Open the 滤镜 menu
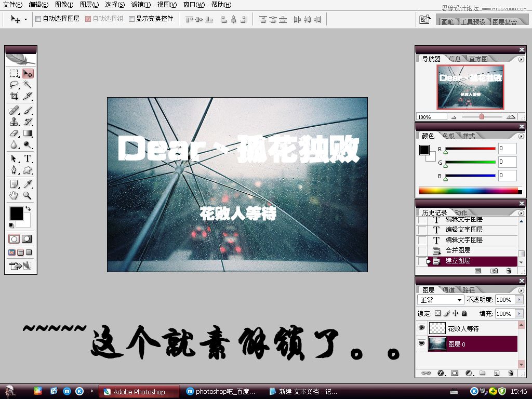Screen dimensions: 532x399 (141, 5)
